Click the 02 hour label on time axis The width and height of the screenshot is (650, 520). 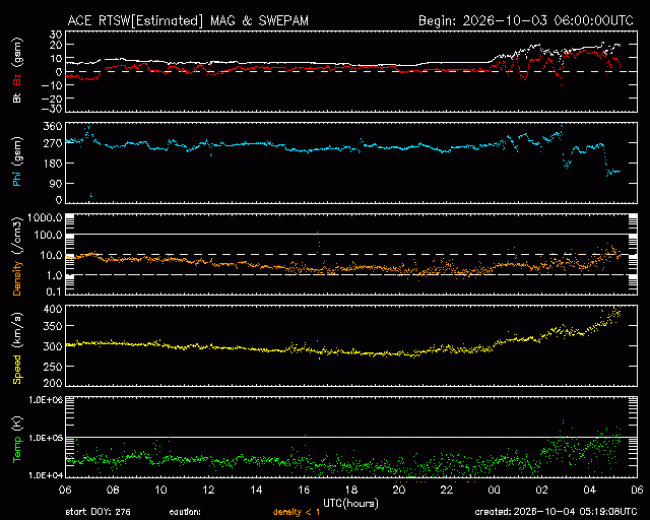pyautogui.click(x=542, y=490)
